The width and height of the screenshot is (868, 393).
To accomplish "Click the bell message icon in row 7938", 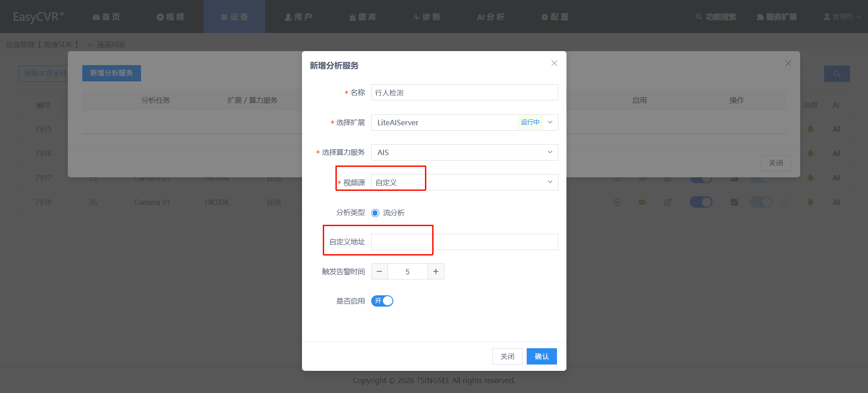I will pyautogui.click(x=810, y=202).
